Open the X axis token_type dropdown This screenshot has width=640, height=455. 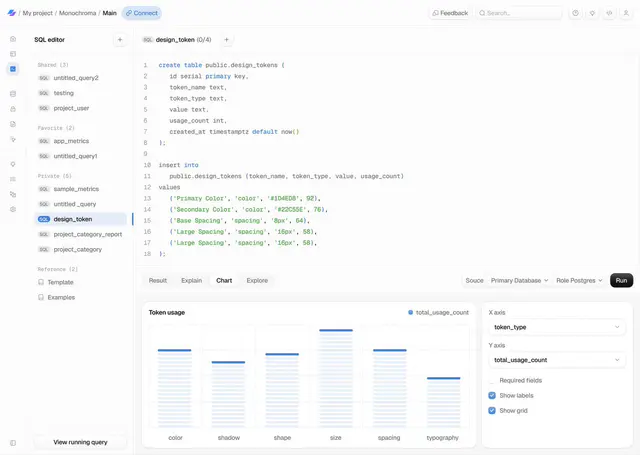557,327
